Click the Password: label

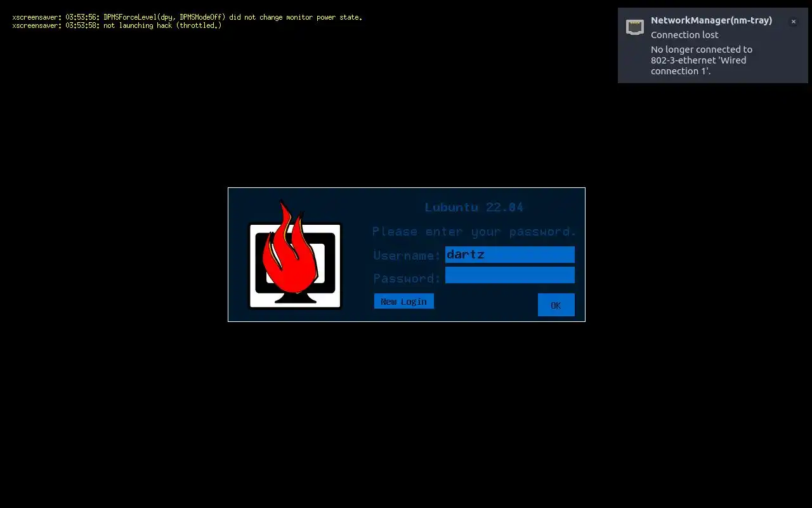point(407,278)
